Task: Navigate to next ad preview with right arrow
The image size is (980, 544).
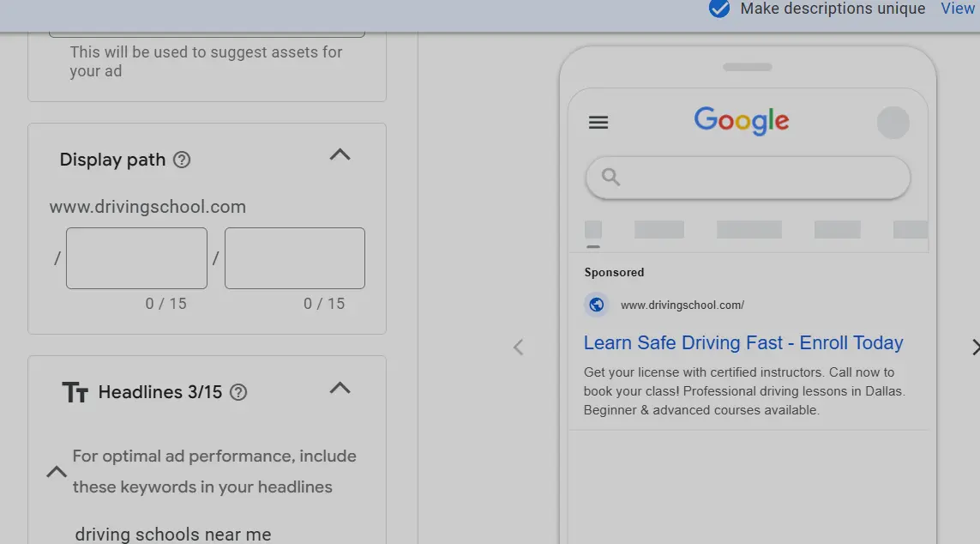Action: coord(976,347)
